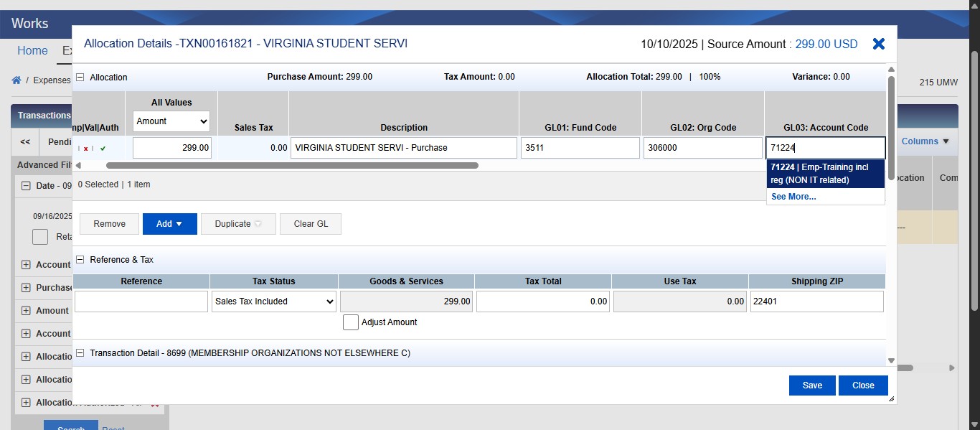Open the Tax Status dropdown showing Sales Tax Included
This screenshot has width=980, height=430.
pyautogui.click(x=273, y=302)
